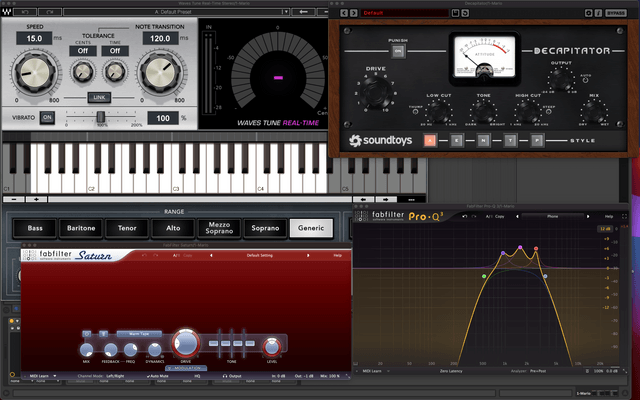This screenshot has height=400, width=640.
Task: Select the Mezzo Soprano range
Action: coord(220,228)
